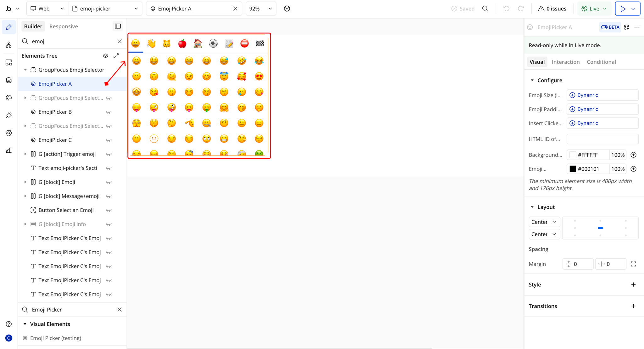Open the 92% zoom dropdown

(261, 8)
